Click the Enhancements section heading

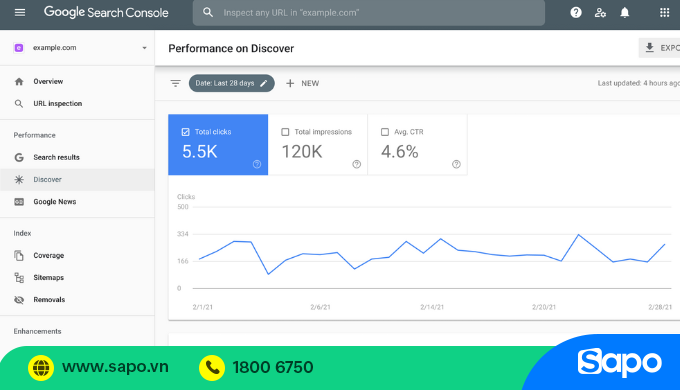click(x=37, y=331)
